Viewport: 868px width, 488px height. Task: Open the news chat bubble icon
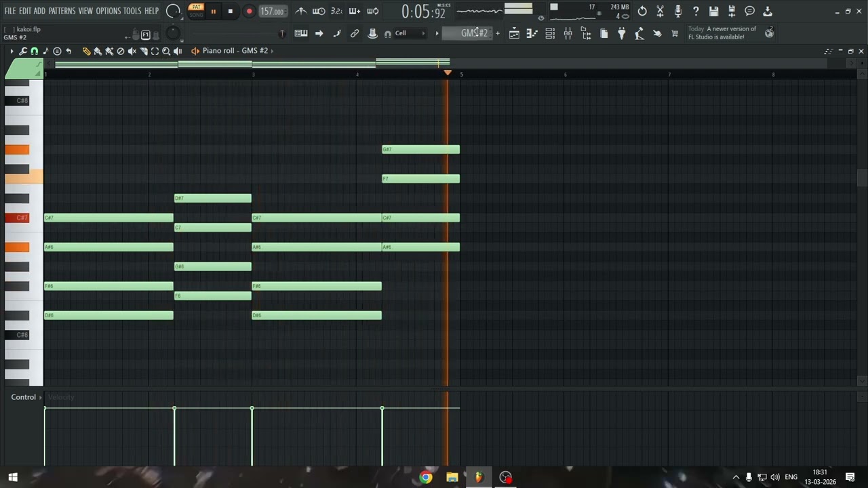[749, 11]
